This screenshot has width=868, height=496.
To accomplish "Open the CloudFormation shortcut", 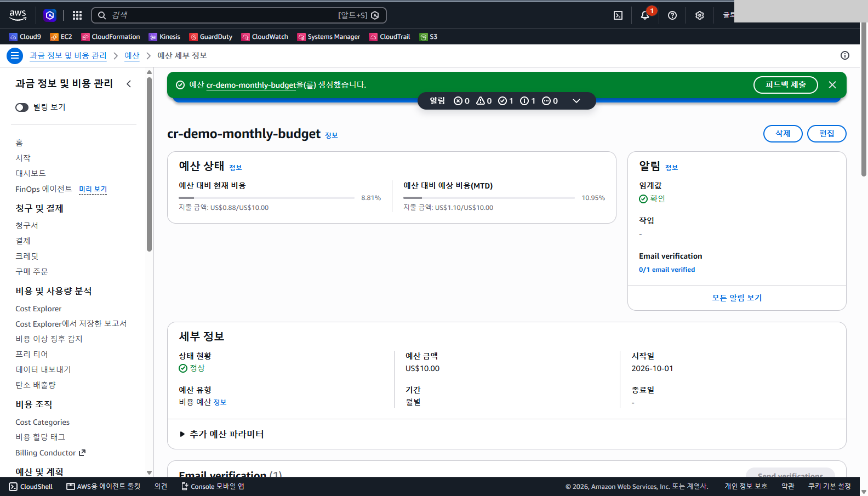I will tap(111, 37).
